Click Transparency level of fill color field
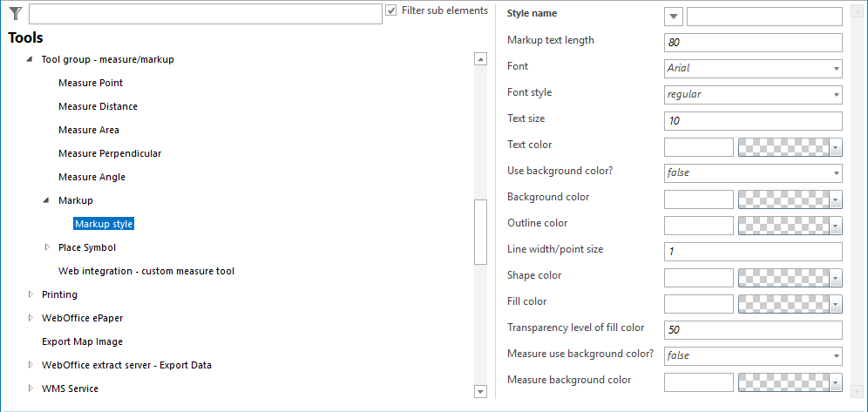Image resolution: width=868 pixels, height=412 pixels. click(x=753, y=330)
